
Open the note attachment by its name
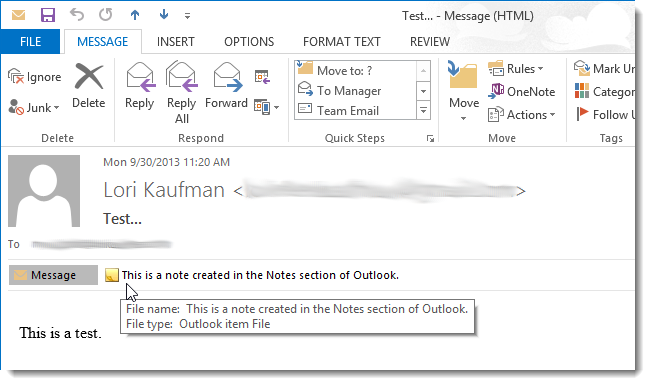tap(260, 275)
